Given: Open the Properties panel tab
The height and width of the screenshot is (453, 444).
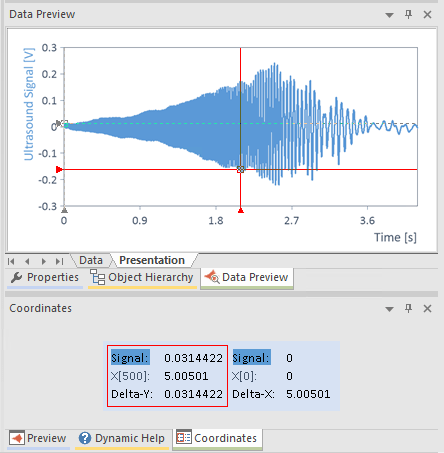Looking at the screenshot, I should click(x=45, y=278).
